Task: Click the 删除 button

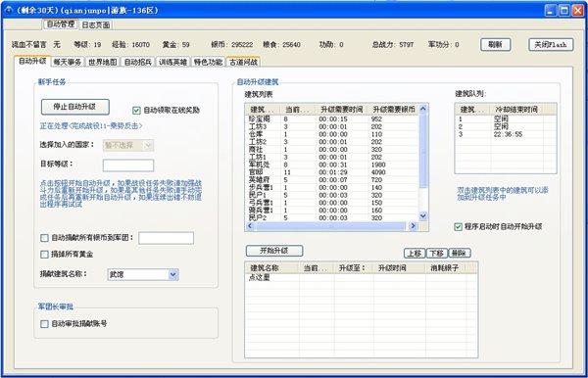Action: pyautogui.click(x=459, y=254)
